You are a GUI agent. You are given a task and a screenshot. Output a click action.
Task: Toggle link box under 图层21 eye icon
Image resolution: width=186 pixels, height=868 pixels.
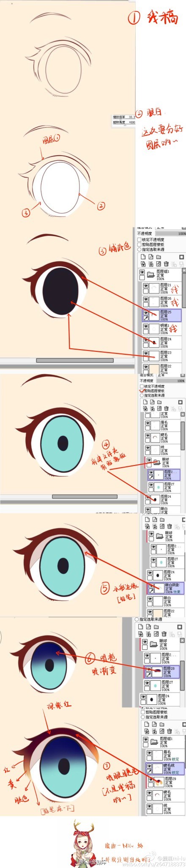point(146,292)
